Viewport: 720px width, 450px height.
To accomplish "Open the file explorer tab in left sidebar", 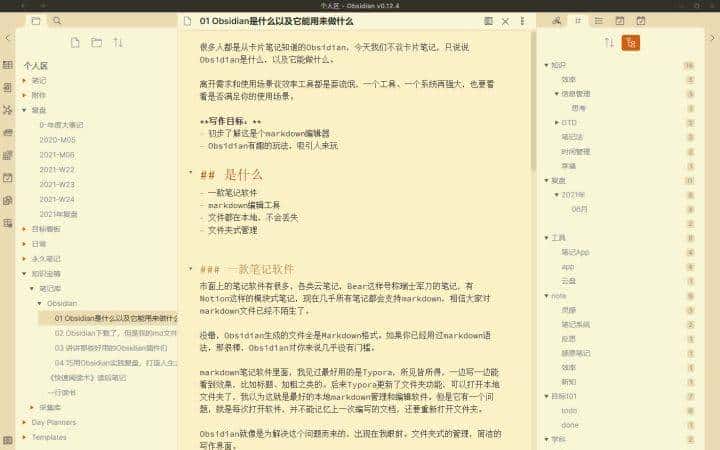I will (36, 21).
